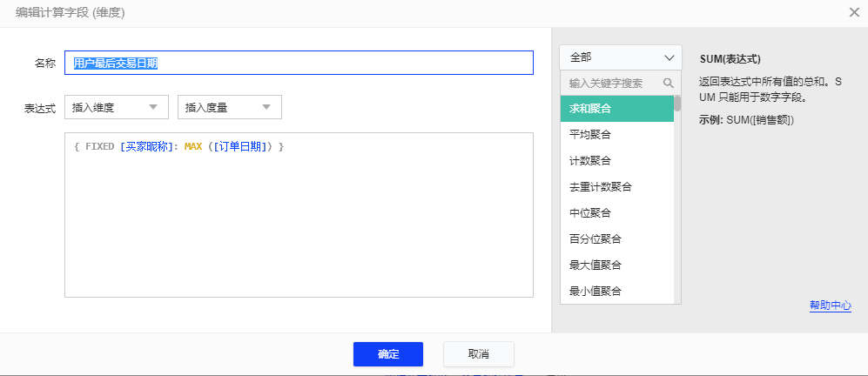The width and height of the screenshot is (868, 376).
Task: Pick 最小值聚合 from the list
Action: click(x=616, y=291)
